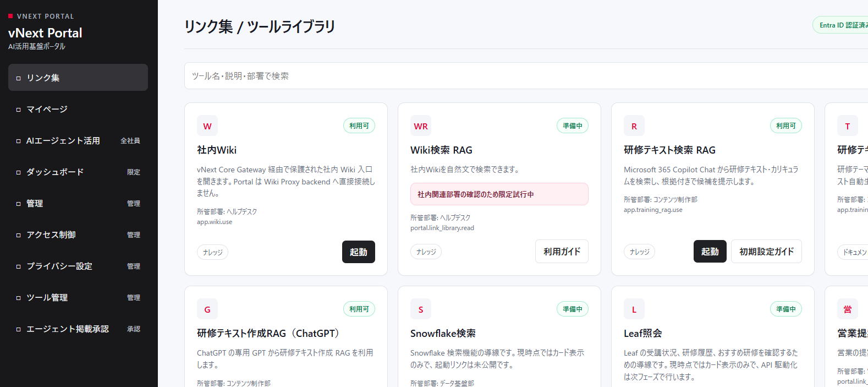Click the square bullet icon beside リンク集
Viewport: 868px width, 387px height.
(x=18, y=78)
